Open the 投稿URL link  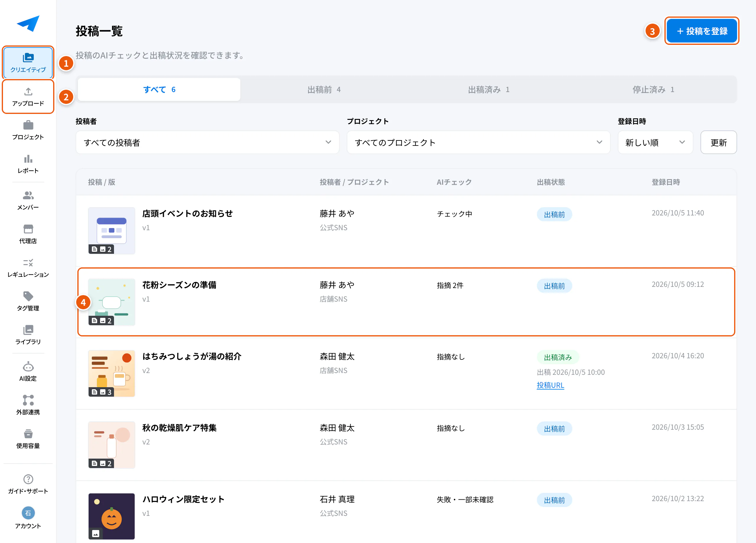tap(550, 385)
